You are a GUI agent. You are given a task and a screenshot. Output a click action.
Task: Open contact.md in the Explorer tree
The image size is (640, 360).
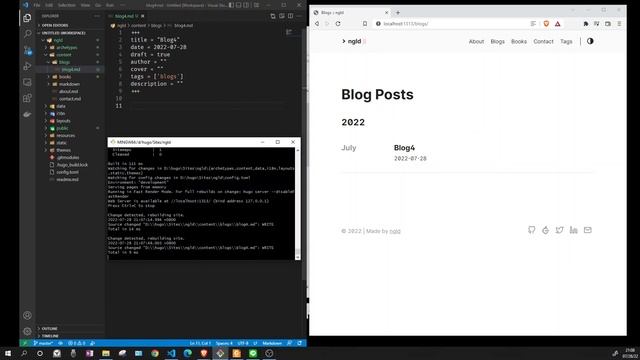(69, 99)
